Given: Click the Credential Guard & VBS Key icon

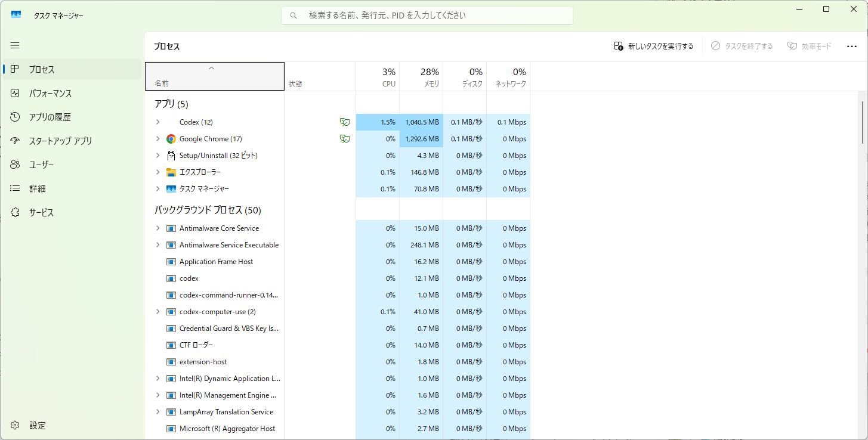Looking at the screenshot, I should coord(171,329).
